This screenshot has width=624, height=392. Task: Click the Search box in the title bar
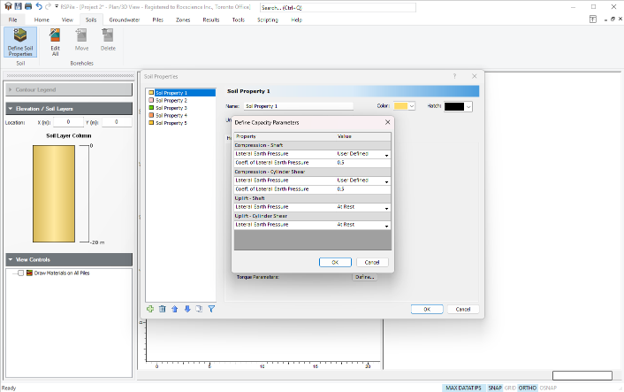(x=338, y=8)
